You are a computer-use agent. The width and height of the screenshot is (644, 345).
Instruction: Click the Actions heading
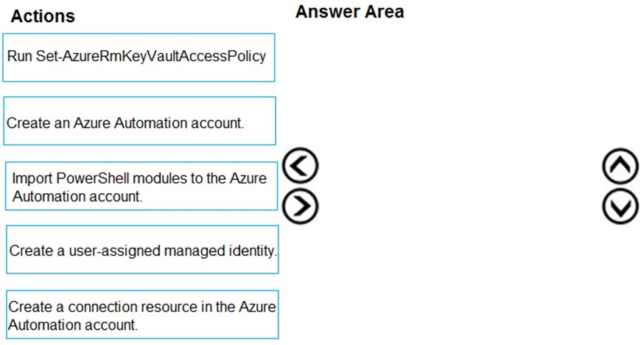pyautogui.click(x=43, y=16)
